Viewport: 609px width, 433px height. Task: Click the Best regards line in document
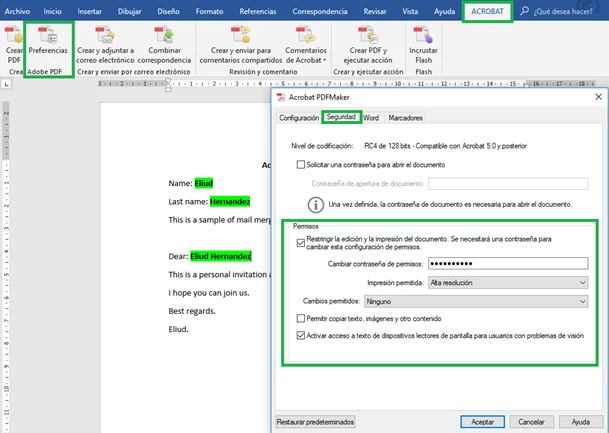(192, 311)
